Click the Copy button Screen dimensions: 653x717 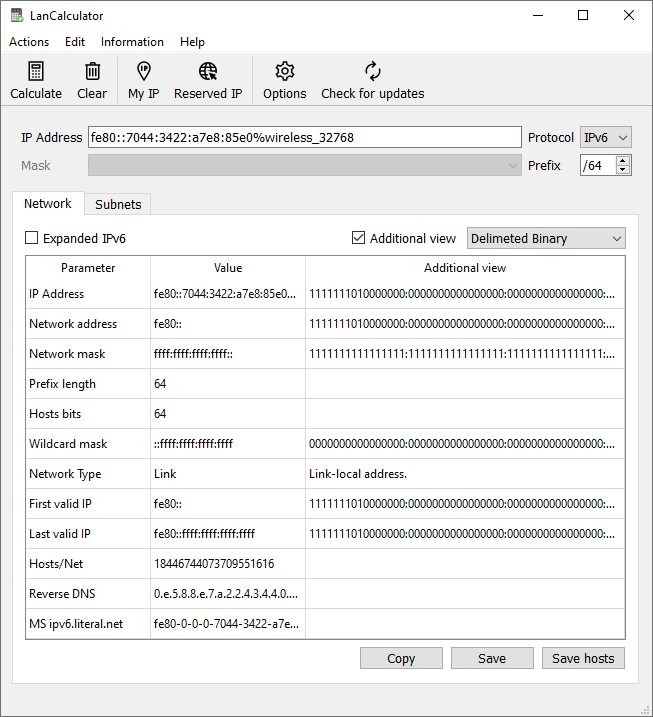point(401,658)
